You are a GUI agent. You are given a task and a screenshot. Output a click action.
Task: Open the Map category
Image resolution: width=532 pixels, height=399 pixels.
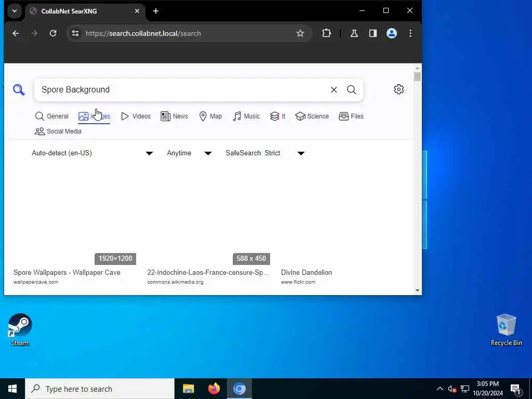point(210,116)
